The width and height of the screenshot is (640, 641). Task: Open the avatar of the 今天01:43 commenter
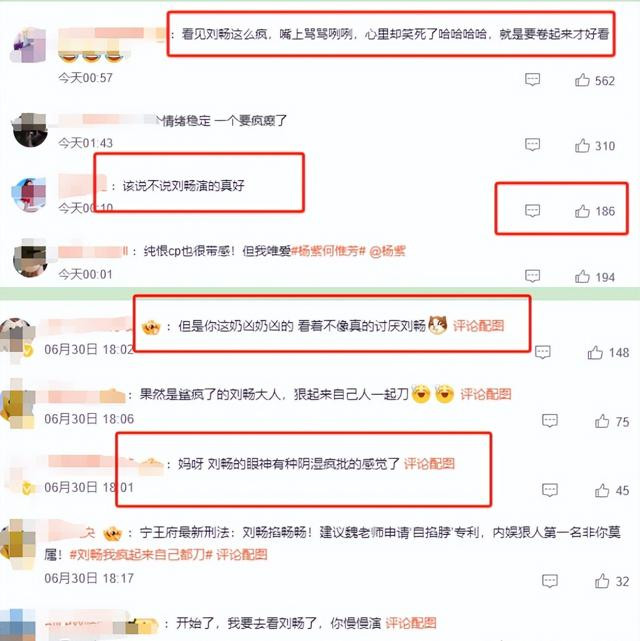coord(30,130)
